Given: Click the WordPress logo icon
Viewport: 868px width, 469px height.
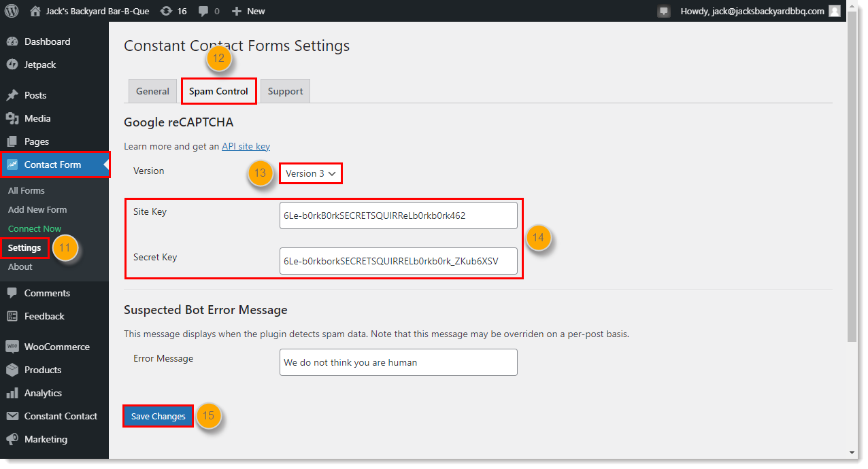Looking at the screenshot, I should [x=12, y=11].
